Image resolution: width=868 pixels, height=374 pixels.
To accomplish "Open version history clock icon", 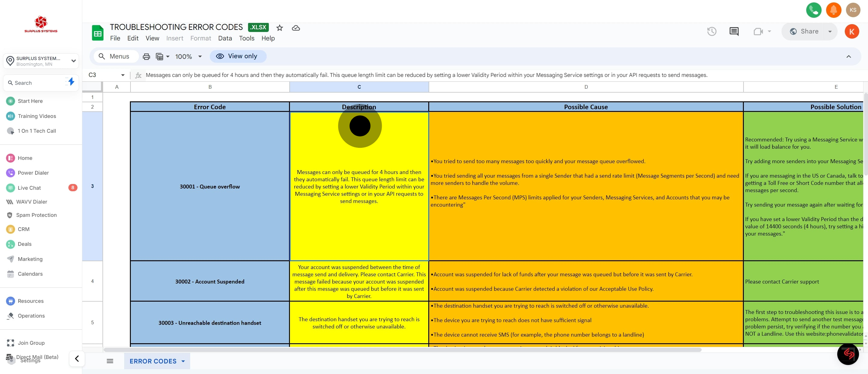I will (711, 31).
